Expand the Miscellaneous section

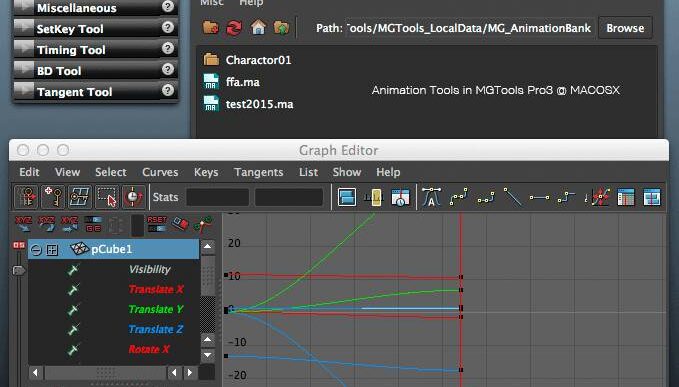coord(24,7)
